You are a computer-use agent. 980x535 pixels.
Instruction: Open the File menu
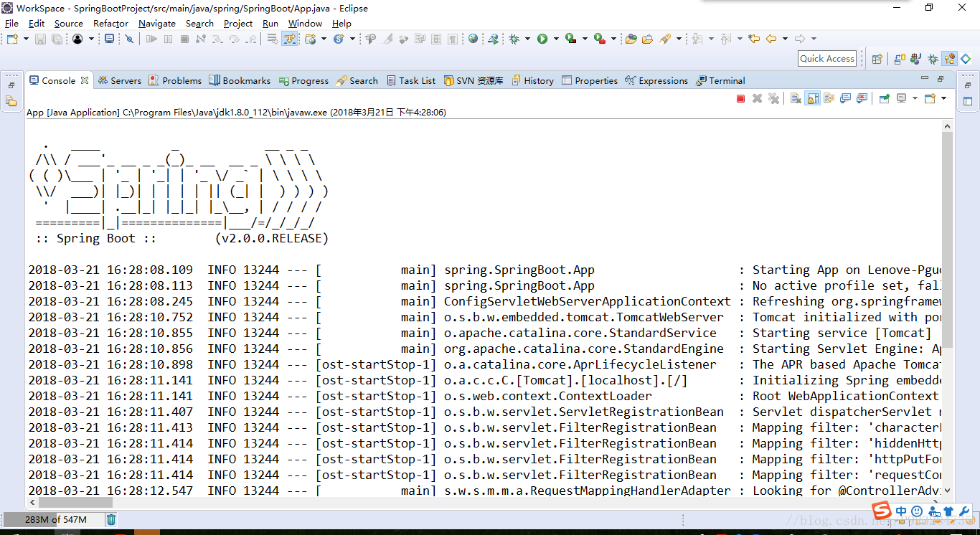11,23
